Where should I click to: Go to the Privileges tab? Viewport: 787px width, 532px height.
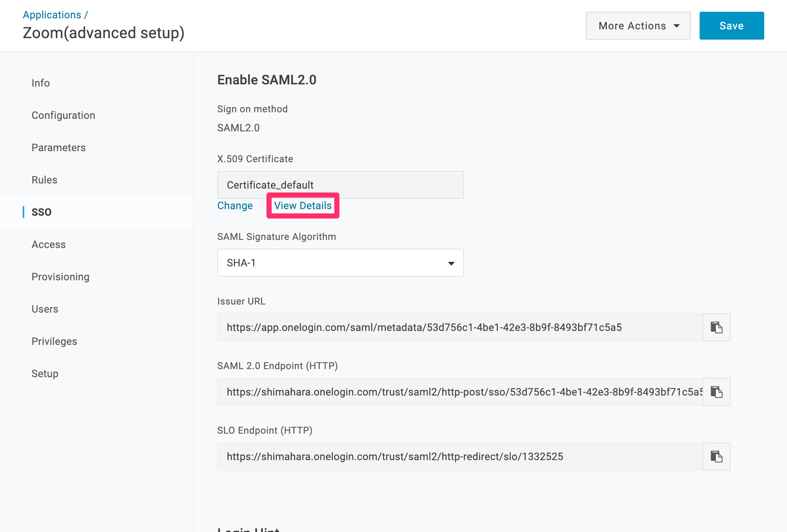tap(54, 341)
